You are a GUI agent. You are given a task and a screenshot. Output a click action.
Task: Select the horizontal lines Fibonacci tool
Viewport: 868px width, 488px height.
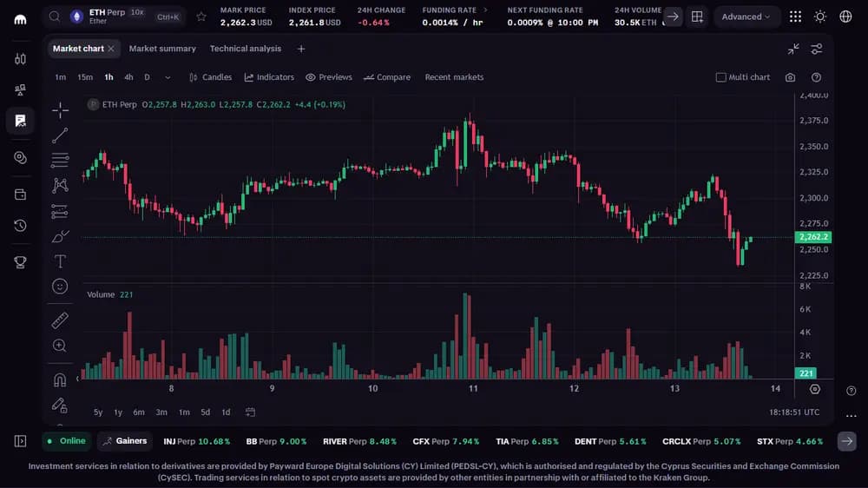click(x=60, y=160)
